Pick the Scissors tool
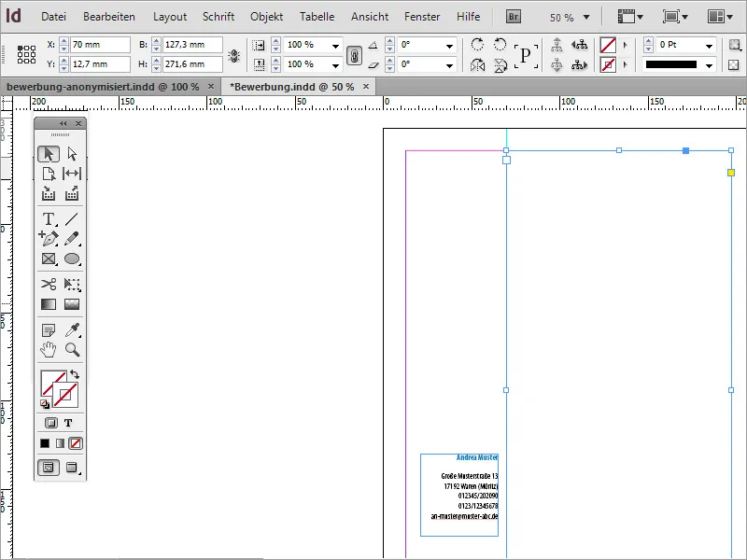747x560 pixels. click(49, 285)
